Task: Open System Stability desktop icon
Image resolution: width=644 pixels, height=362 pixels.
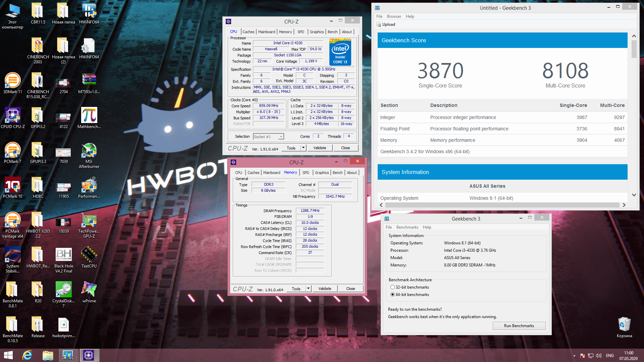Action: (12, 260)
